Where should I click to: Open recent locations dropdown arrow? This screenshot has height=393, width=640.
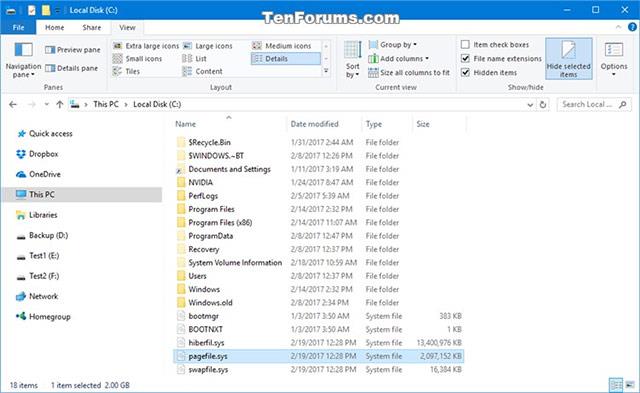click(46, 104)
